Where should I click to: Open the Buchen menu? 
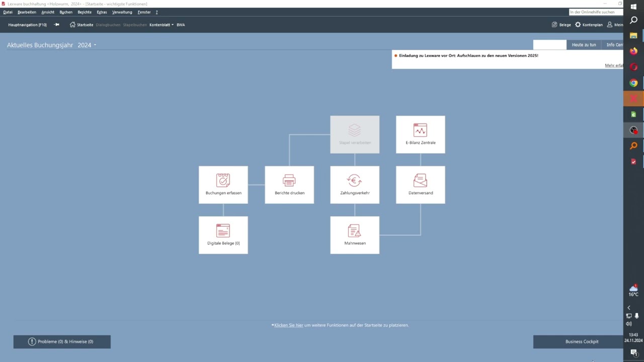pos(66,12)
